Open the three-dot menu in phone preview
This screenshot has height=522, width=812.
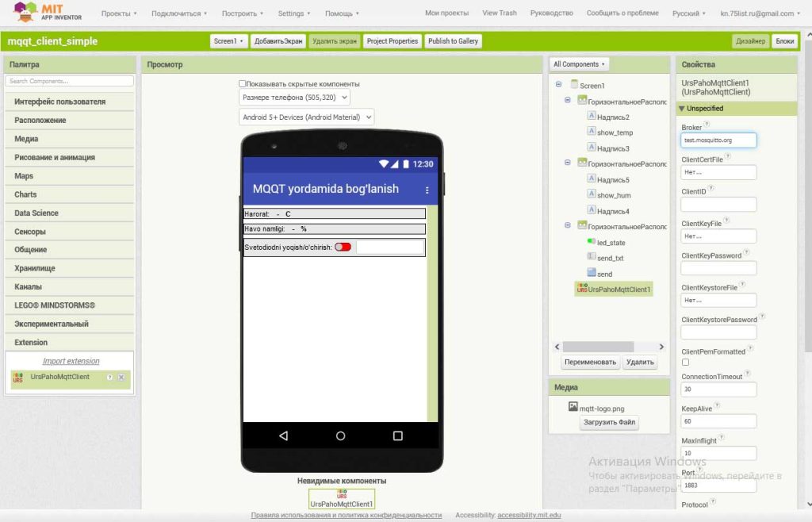coord(427,190)
